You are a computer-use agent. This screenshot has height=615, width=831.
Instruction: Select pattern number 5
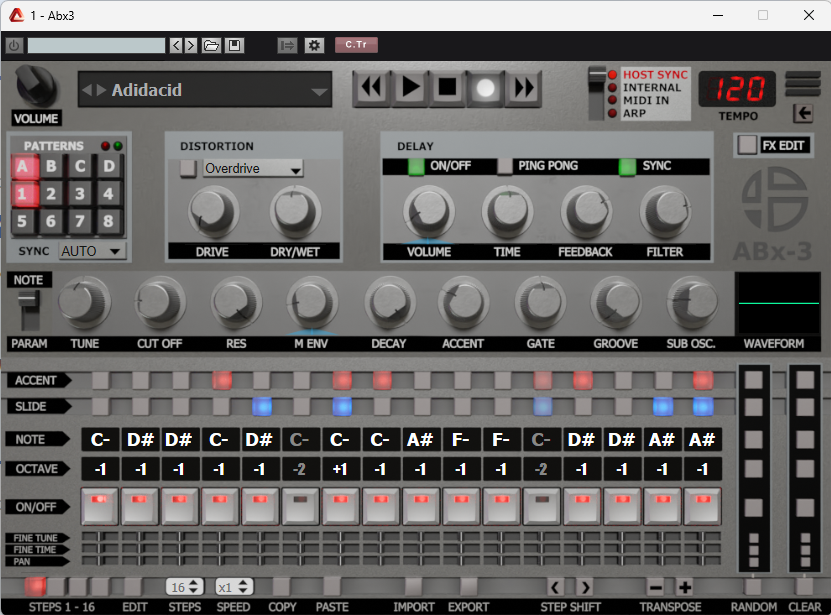pos(22,221)
